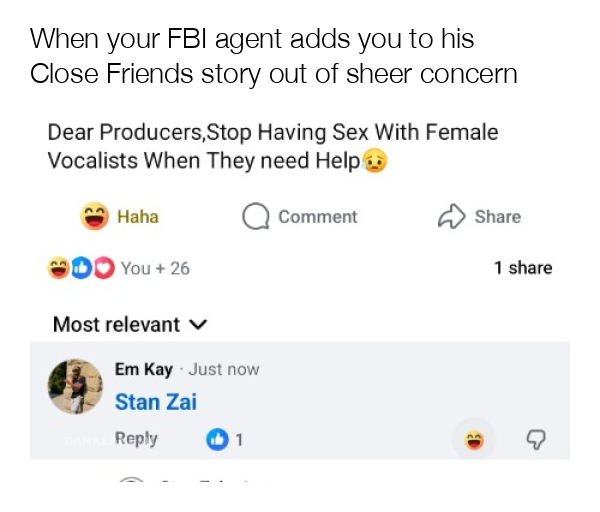Click the chevron next to Most relevant
600x512 pixels.
click(x=197, y=325)
